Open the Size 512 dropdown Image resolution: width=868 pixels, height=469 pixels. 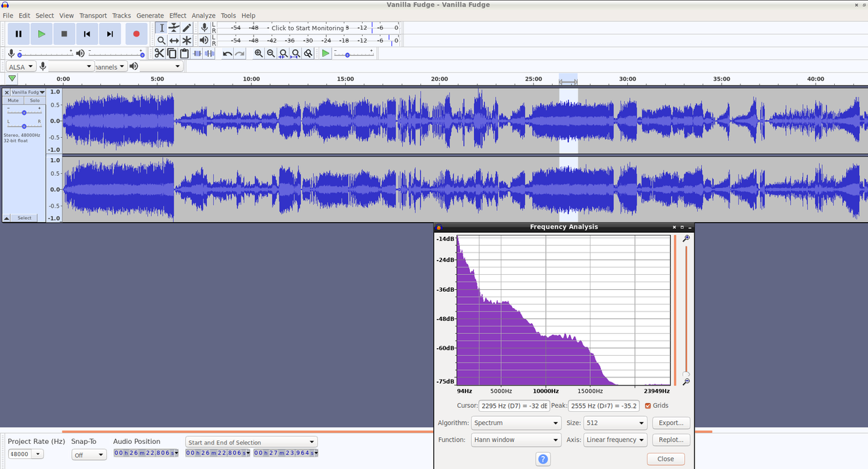[615, 423]
